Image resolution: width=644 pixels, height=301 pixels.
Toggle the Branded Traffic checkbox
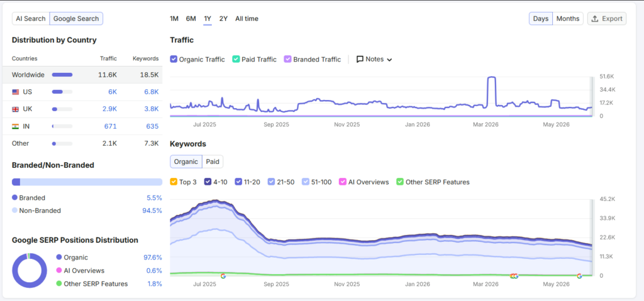pyautogui.click(x=287, y=59)
